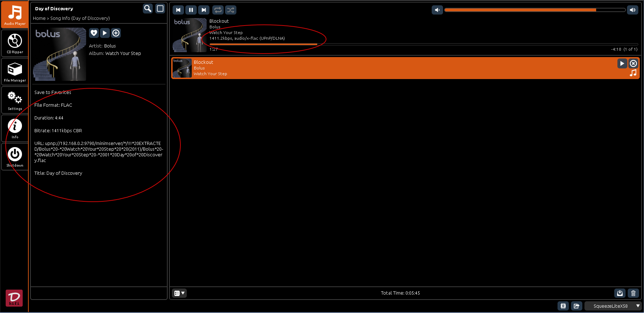Pause playback
The width and height of the screenshot is (644, 313).
click(x=191, y=10)
